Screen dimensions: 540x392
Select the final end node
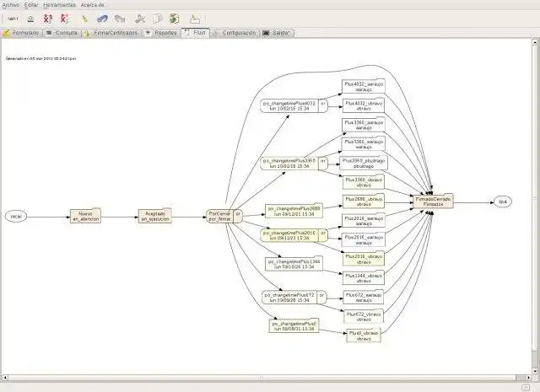(x=503, y=201)
